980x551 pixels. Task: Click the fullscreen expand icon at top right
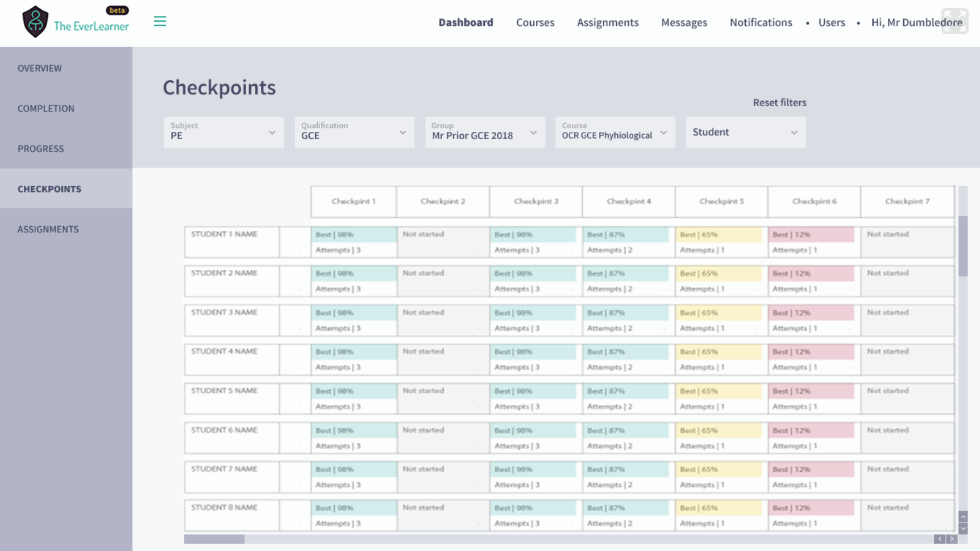point(954,21)
